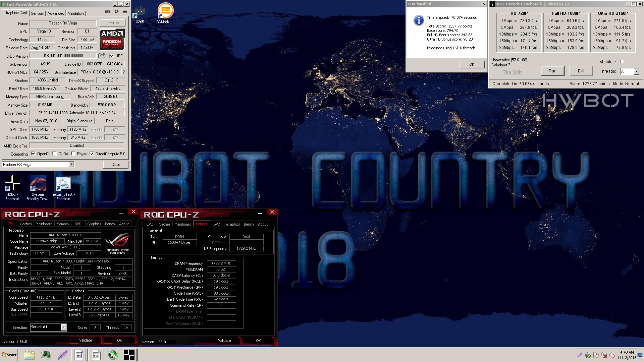Click the network tray icon

click(x=604, y=355)
